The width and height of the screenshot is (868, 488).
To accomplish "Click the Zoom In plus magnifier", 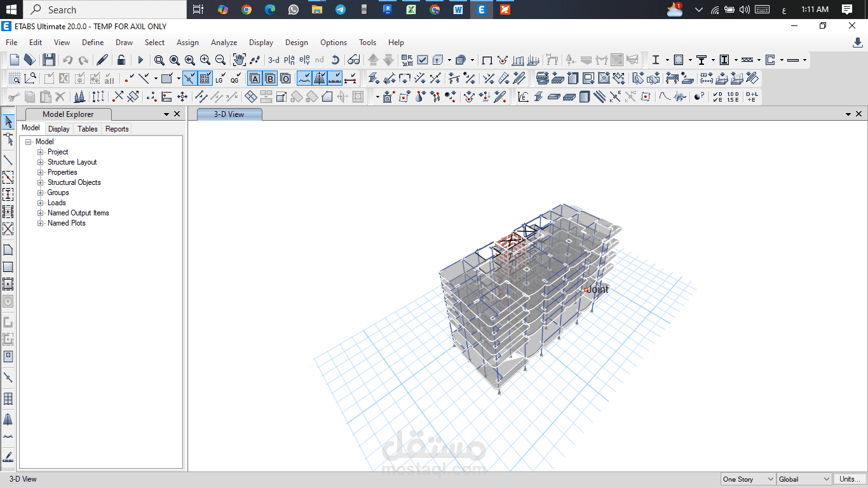I will (205, 60).
